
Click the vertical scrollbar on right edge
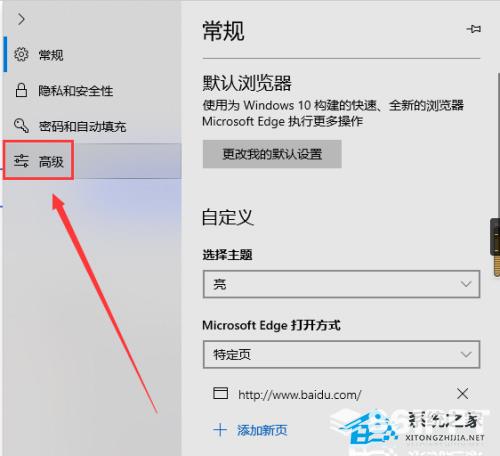pyautogui.click(x=498, y=145)
